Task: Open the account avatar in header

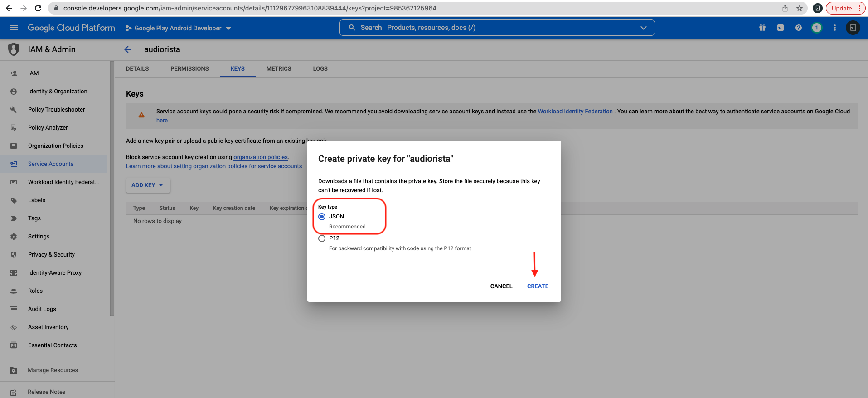Action: tap(853, 28)
